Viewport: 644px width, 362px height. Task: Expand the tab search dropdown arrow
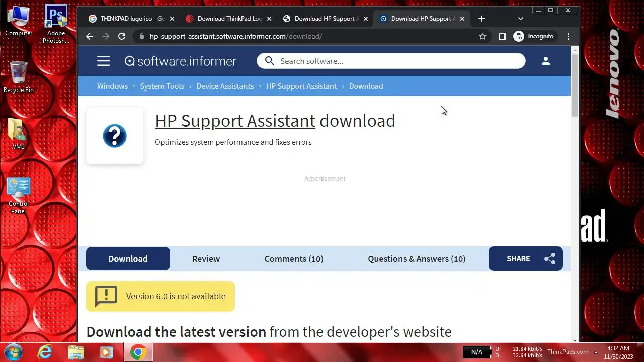coord(521,19)
